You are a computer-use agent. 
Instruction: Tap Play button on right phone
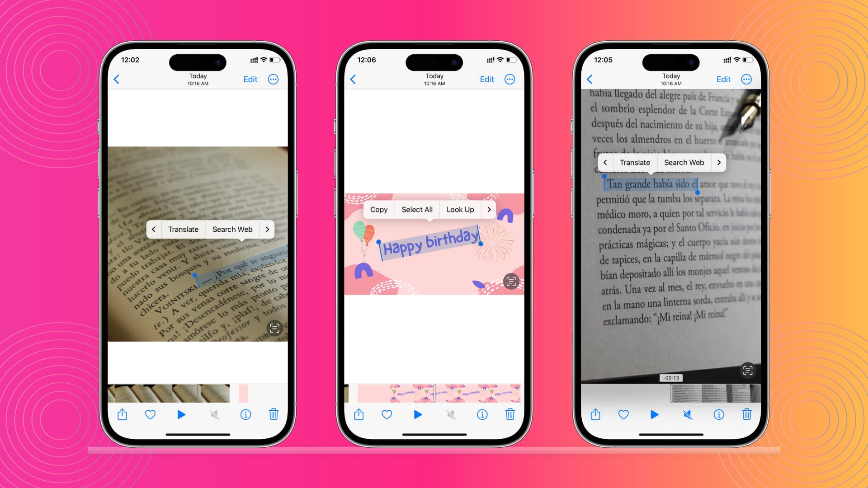(655, 415)
